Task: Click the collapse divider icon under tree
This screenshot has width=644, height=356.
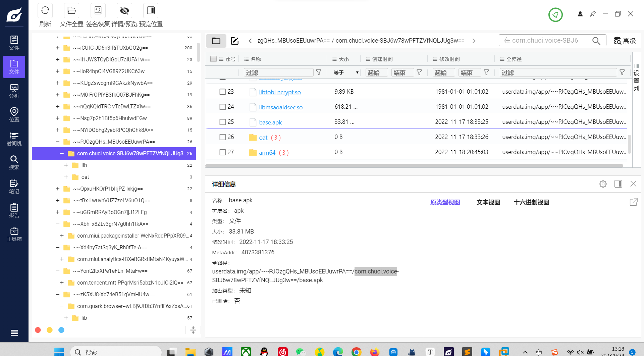Action: click(193, 330)
